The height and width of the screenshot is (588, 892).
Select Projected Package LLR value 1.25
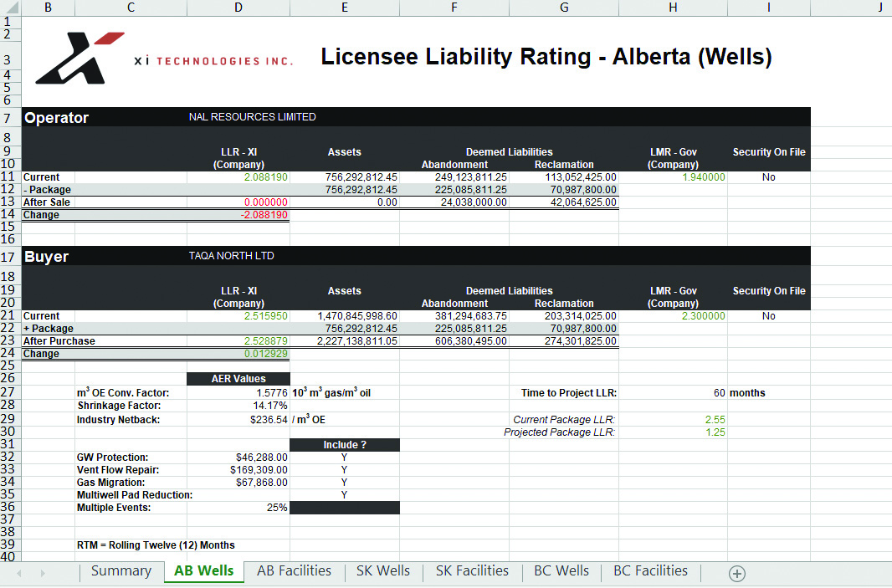click(715, 432)
